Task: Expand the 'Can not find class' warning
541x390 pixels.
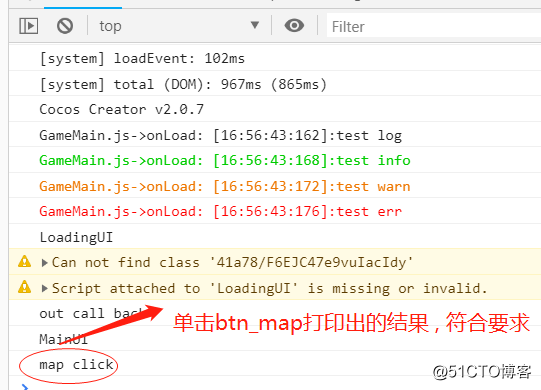Action: (45, 263)
